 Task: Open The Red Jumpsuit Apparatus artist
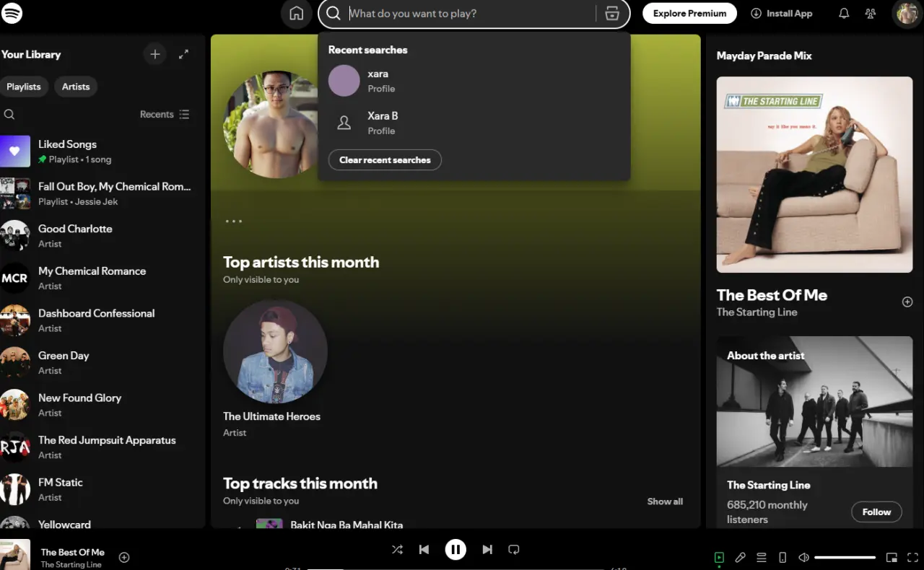[x=101, y=447]
